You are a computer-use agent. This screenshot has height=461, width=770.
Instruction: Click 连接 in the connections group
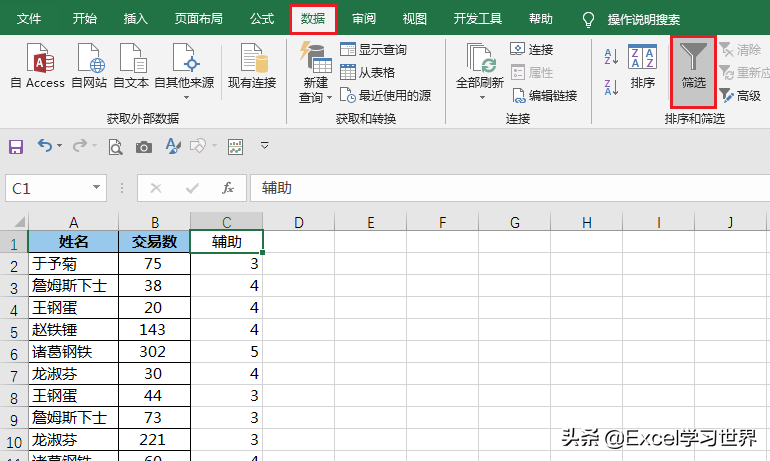click(531, 49)
